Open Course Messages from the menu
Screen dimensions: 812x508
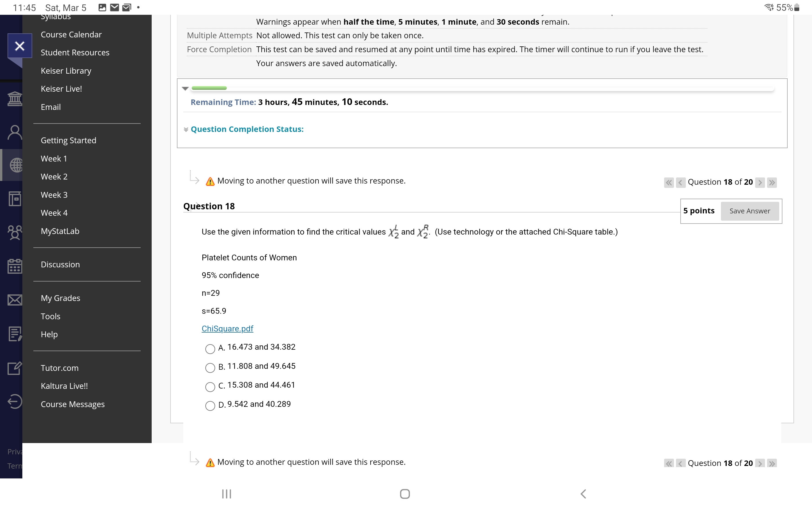72,404
